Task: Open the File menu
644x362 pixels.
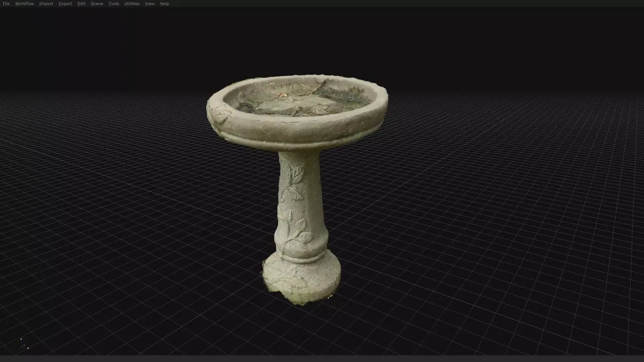Action: point(6,4)
